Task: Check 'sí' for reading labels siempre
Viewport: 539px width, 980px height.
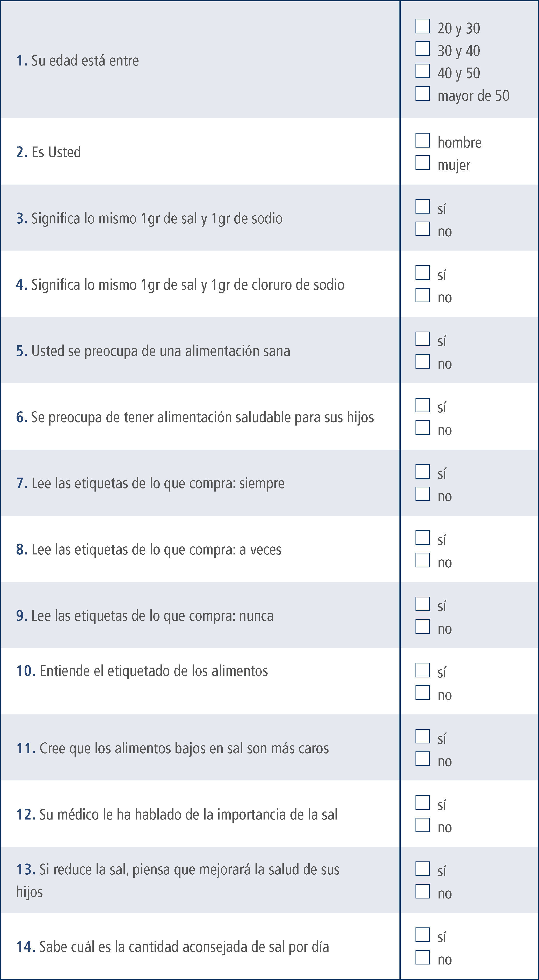Action: (423, 471)
